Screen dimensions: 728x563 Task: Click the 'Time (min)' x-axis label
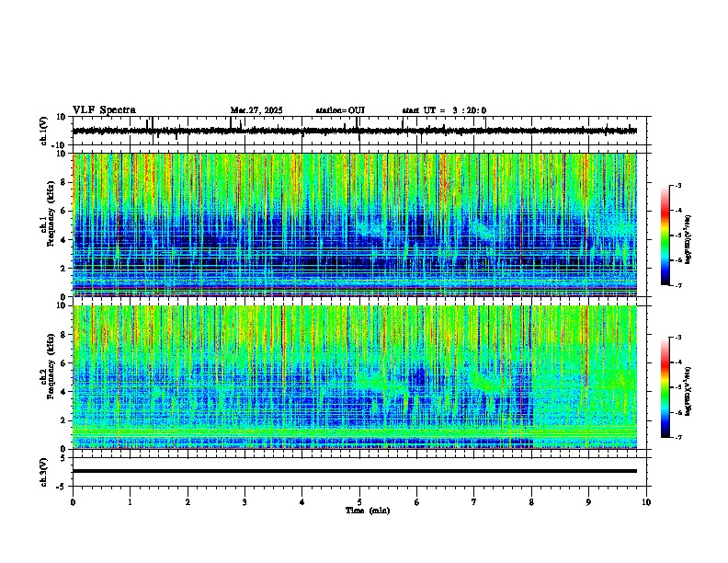(368, 511)
